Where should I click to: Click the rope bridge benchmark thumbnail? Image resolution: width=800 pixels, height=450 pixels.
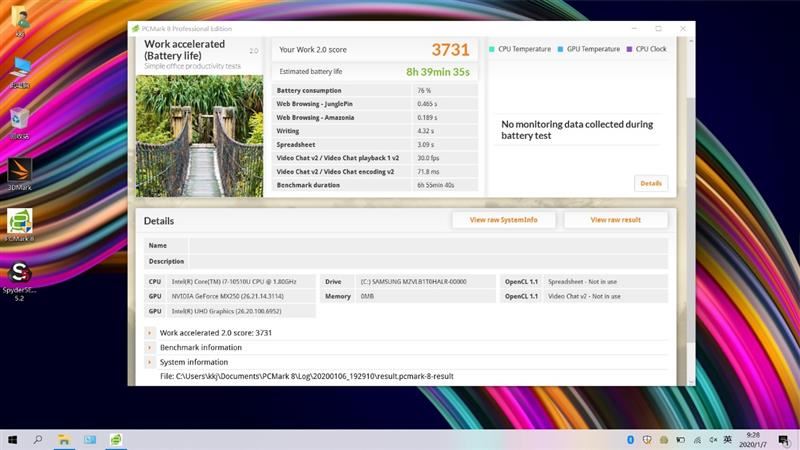pos(199,136)
